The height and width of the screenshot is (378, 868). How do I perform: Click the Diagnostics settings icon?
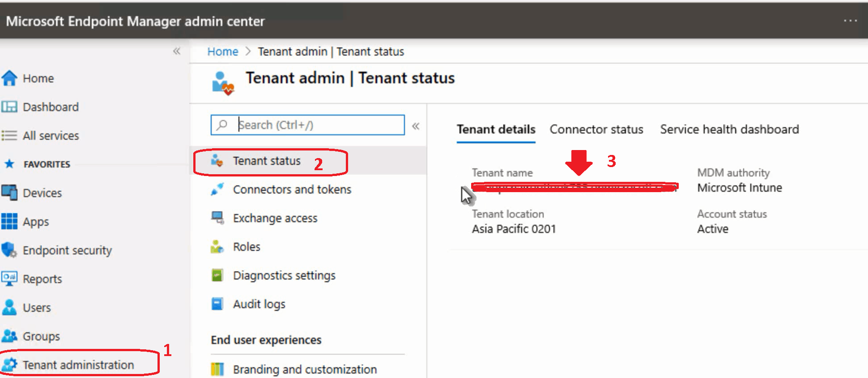coord(217,275)
